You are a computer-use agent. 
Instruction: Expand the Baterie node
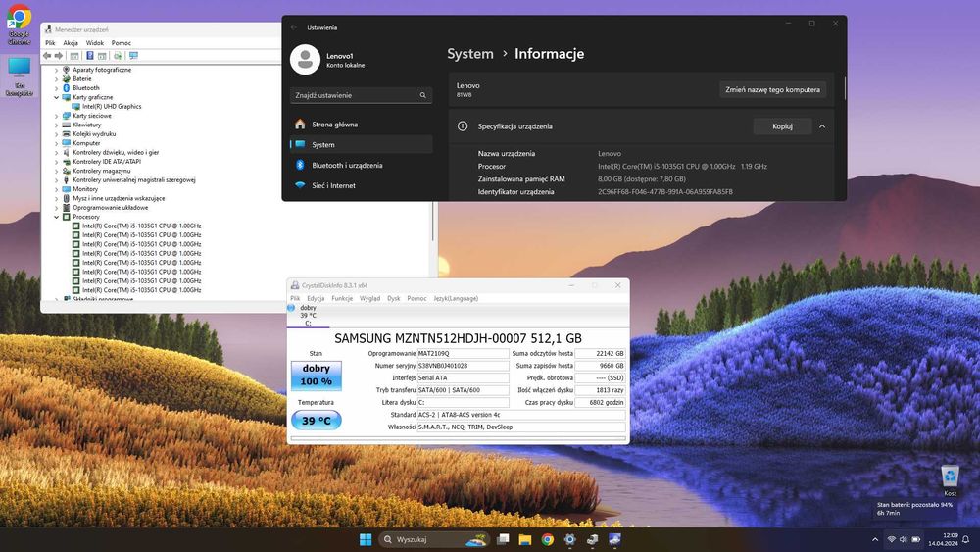pyautogui.click(x=56, y=79)
